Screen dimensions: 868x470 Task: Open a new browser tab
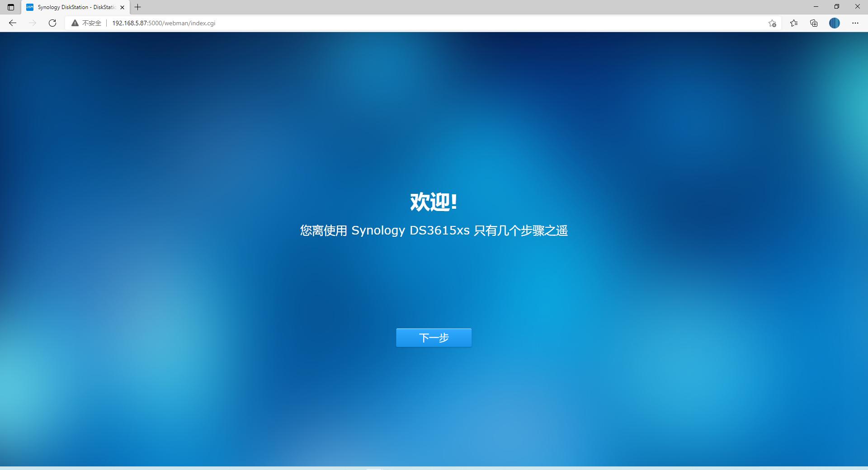point(137,7)
